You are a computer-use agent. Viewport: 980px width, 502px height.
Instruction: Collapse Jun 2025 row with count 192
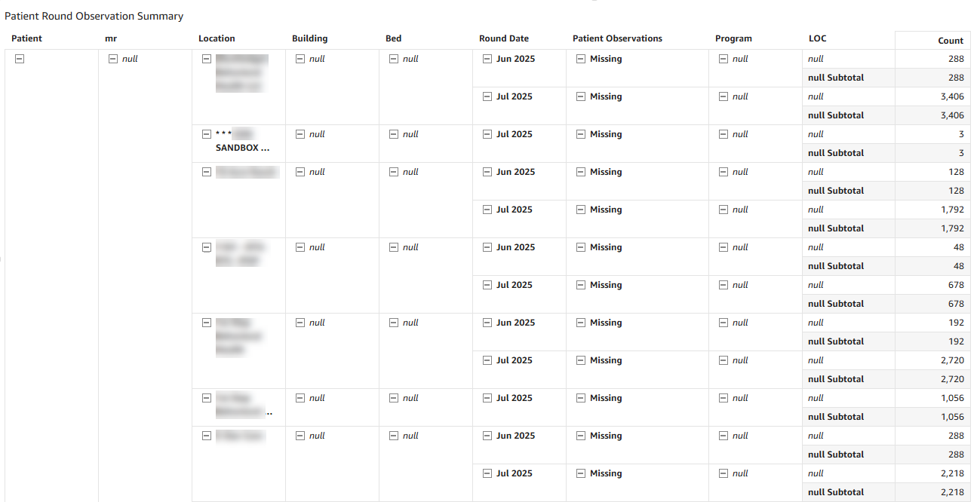point(487,323)
